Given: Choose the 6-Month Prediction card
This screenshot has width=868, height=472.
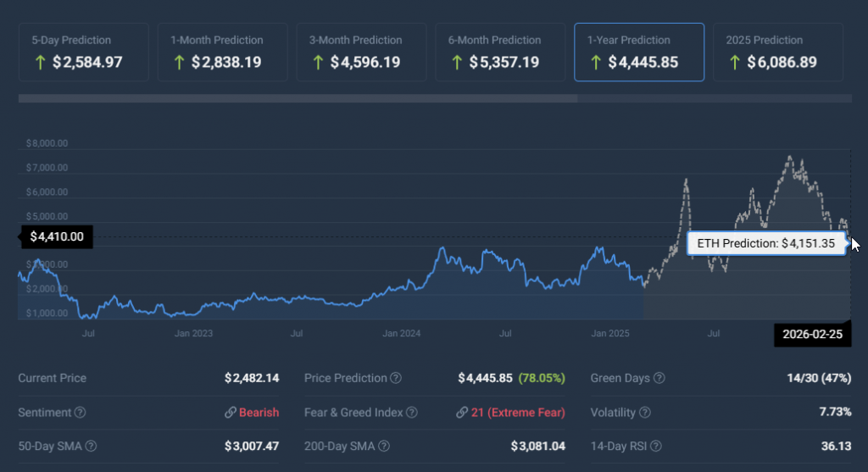Looking at the screenshot, I should (x=500, y=53).
